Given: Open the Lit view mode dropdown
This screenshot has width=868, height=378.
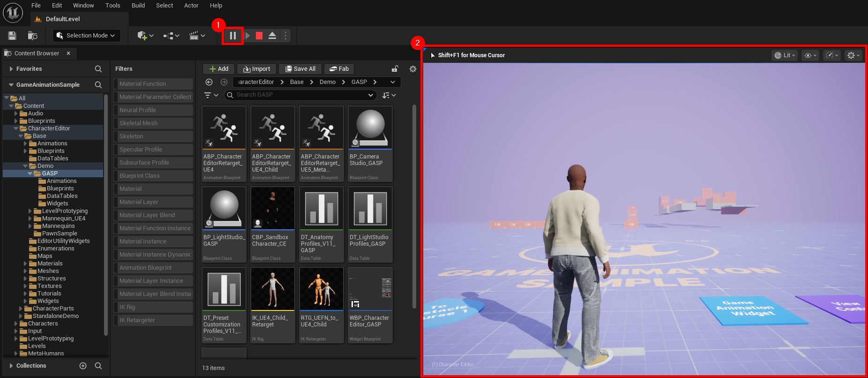Looking at the screenshot, I should 784,55.
